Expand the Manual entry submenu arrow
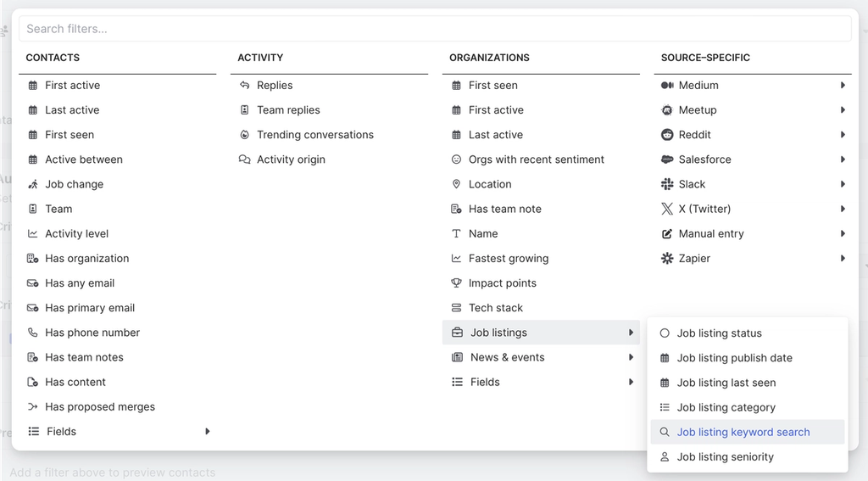 point(843,233)
